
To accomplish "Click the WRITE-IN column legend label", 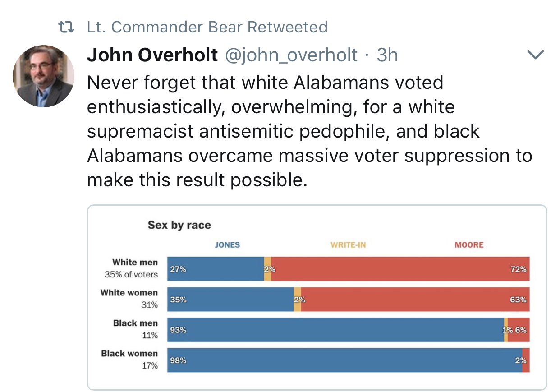I will pyautogui.click(x=348, y=245).
